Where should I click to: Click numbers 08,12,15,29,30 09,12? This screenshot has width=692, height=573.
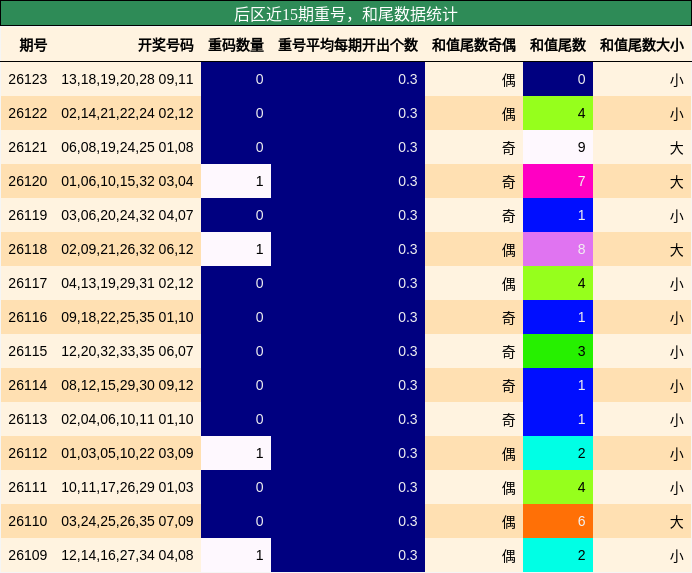[x=127, y=385]
